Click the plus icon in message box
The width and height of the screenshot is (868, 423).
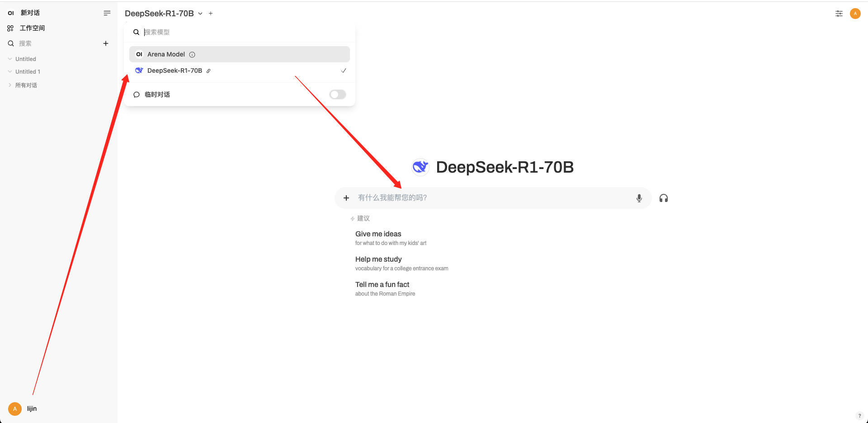[346, 198]
